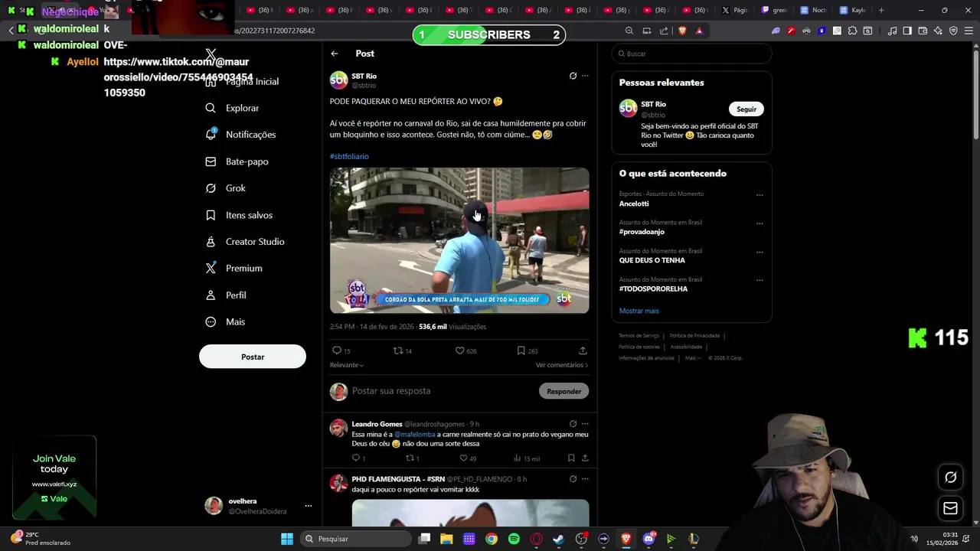Like the SBT Rio post (626)
The width and height of the screenshot is (980, 551).
click(x=465, y=350)
